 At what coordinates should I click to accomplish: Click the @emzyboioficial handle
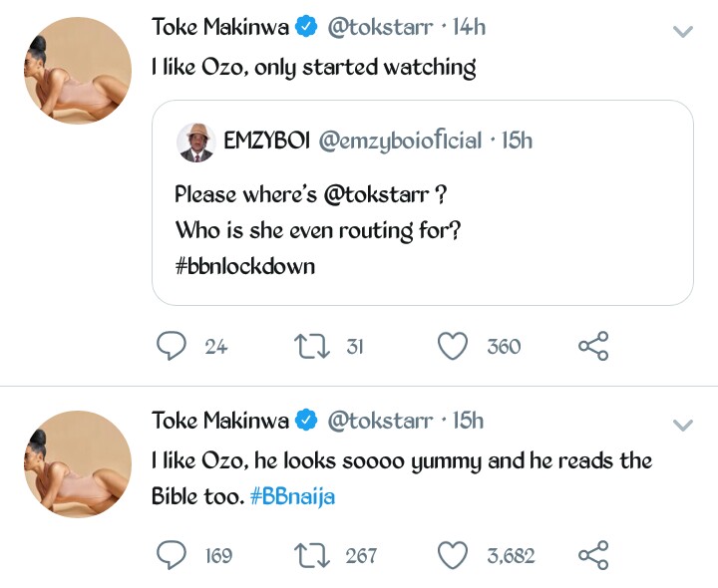pyautogui.click(x=400, y=141)
